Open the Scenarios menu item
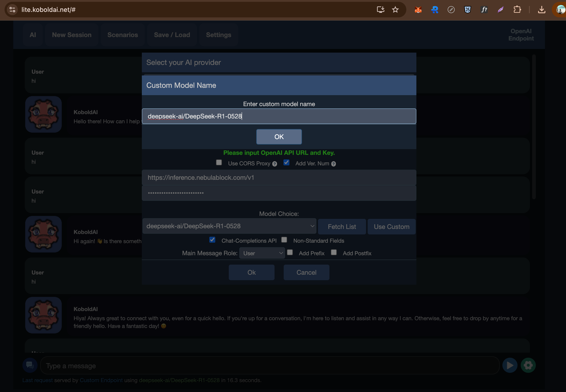 click(x=123, y=35)
